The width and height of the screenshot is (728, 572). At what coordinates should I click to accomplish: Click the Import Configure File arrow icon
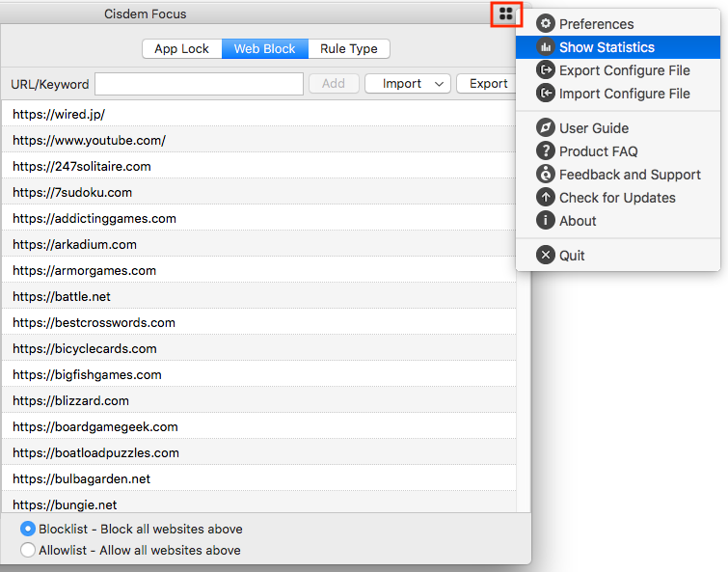point(546,94)
